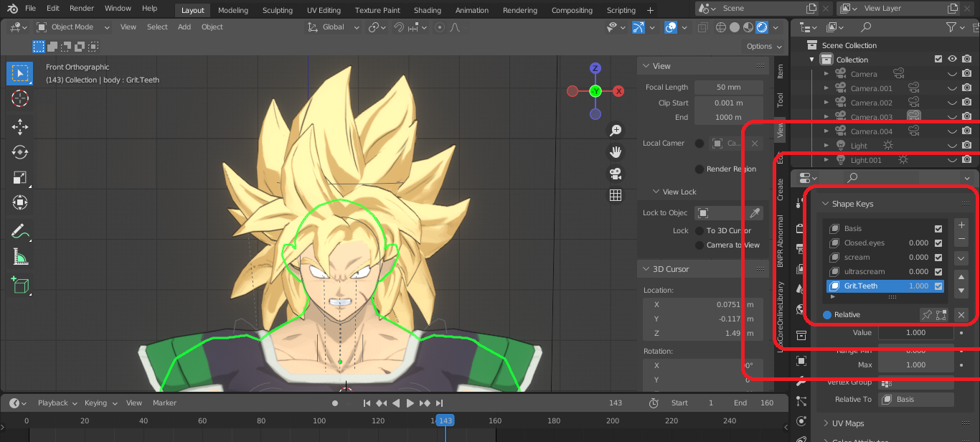Hide the Collection in viewport
Viewport: 980px width, 442px height.
point(953,60)
